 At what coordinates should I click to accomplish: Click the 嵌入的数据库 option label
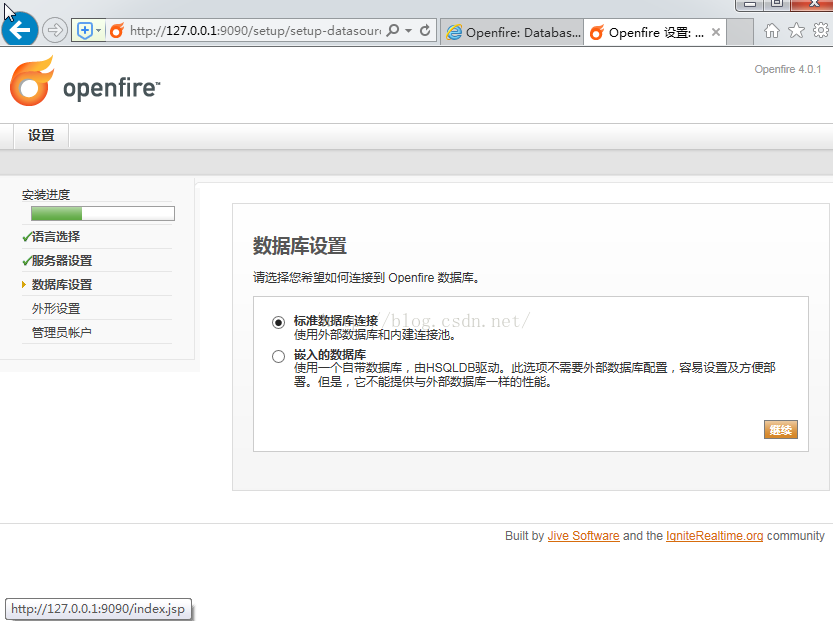tap(330, 354)
